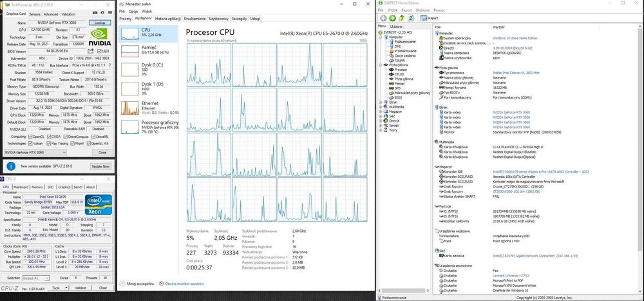Open the GPU selection dropdown in GPU-Z

pyautogui.click(x=35, y=152)
